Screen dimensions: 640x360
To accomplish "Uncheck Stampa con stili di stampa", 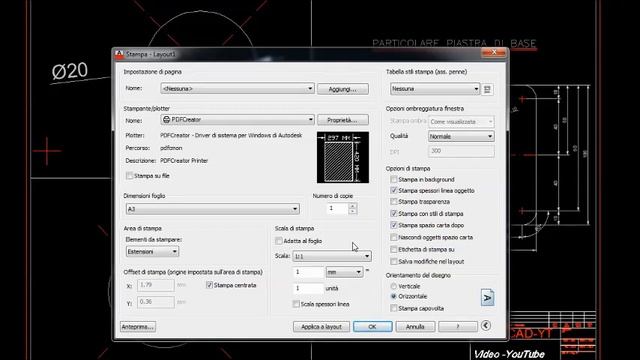I will (x=393, y=213).
